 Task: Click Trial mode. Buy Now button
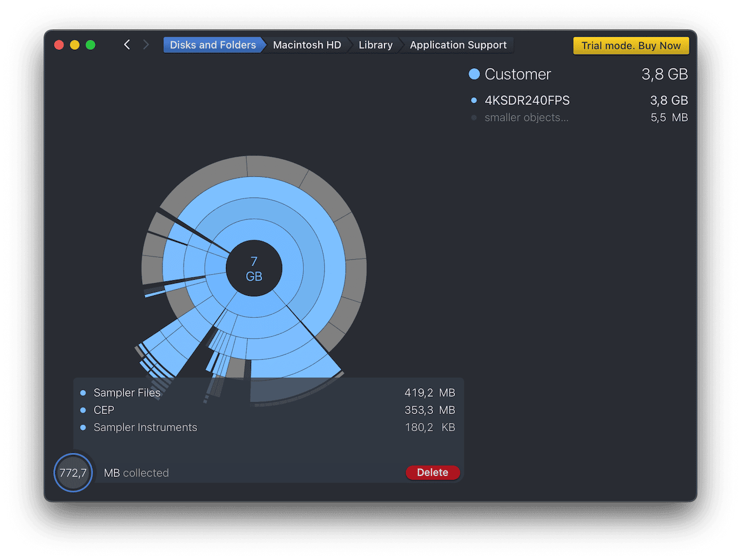[x=631, y=45]
